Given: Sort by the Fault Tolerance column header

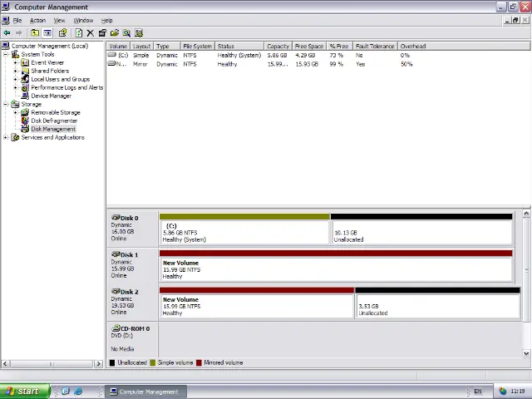Looking at the screenshot, I should click(375, 47).
